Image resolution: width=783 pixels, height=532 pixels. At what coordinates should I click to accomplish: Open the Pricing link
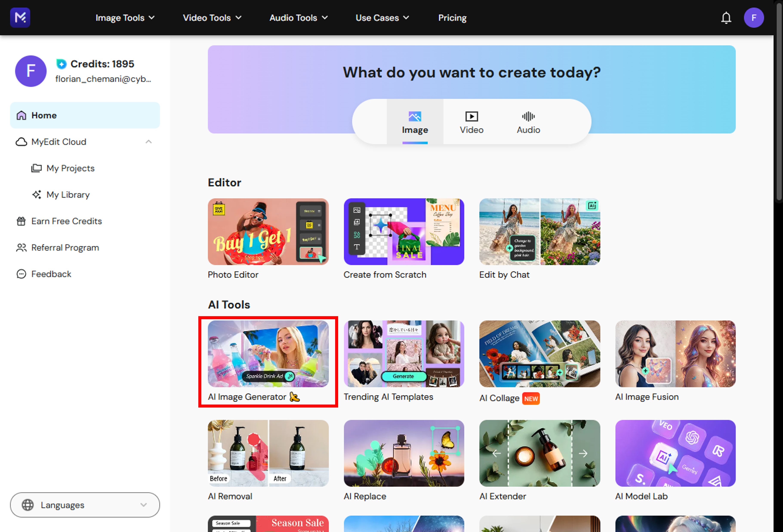tap(452, 17)
